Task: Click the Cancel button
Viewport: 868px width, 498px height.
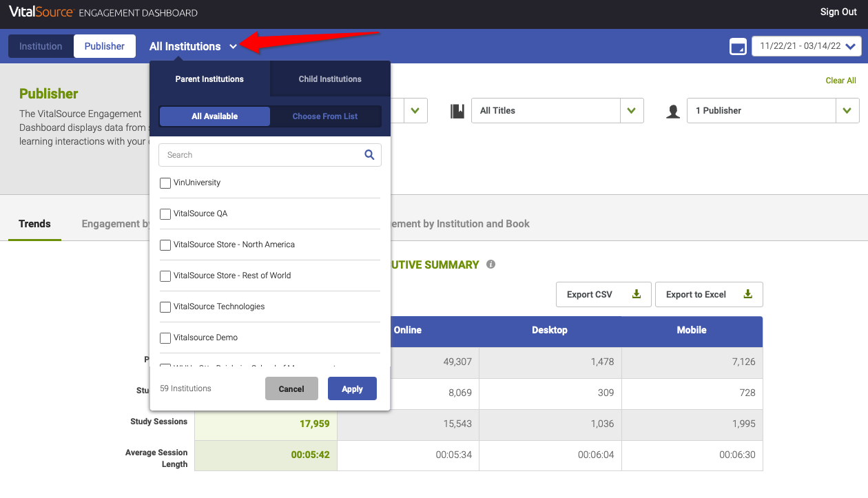Action: click(291, 388)
